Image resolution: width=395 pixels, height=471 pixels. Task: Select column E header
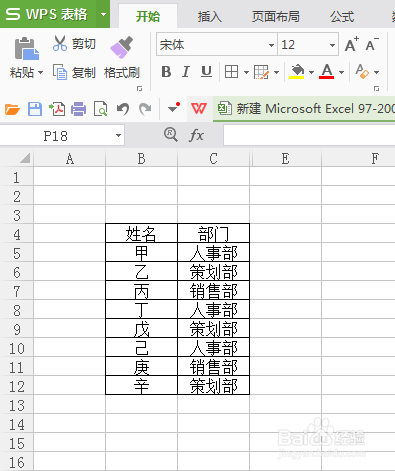pyautogui.click(x=286, y=158)
